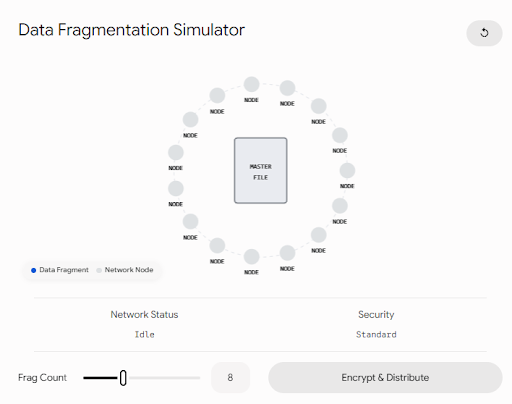Select the MASTER FILE box
Image resolution: width=512 pixels, height=404 pixels.
click(260, 170)
